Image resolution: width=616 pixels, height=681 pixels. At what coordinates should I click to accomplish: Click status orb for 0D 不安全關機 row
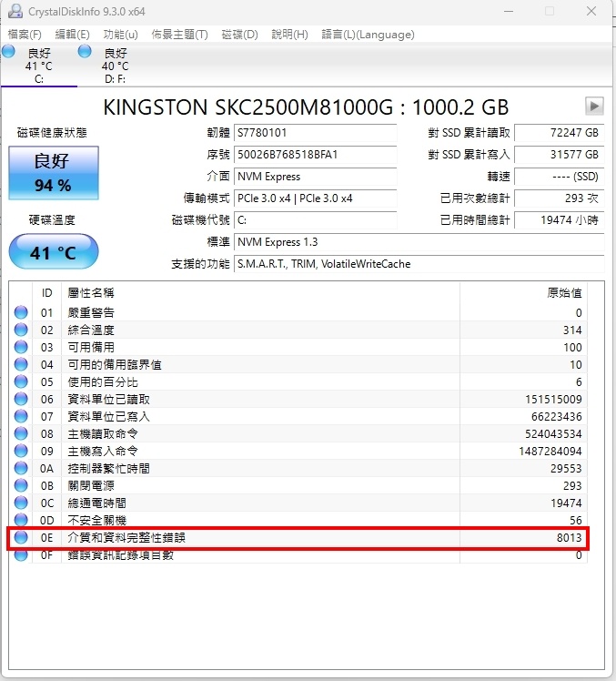(21, 521)
